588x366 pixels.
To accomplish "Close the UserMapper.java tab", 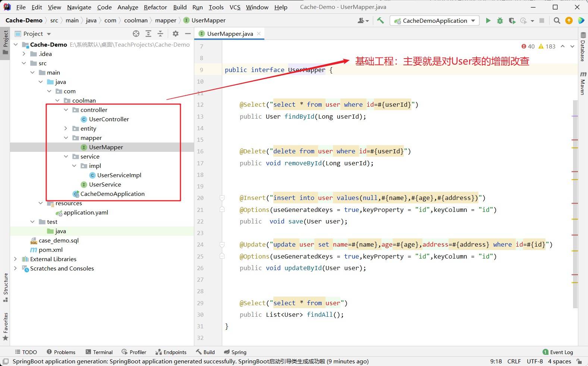I will pyautogui.click(x=259, y=34).
